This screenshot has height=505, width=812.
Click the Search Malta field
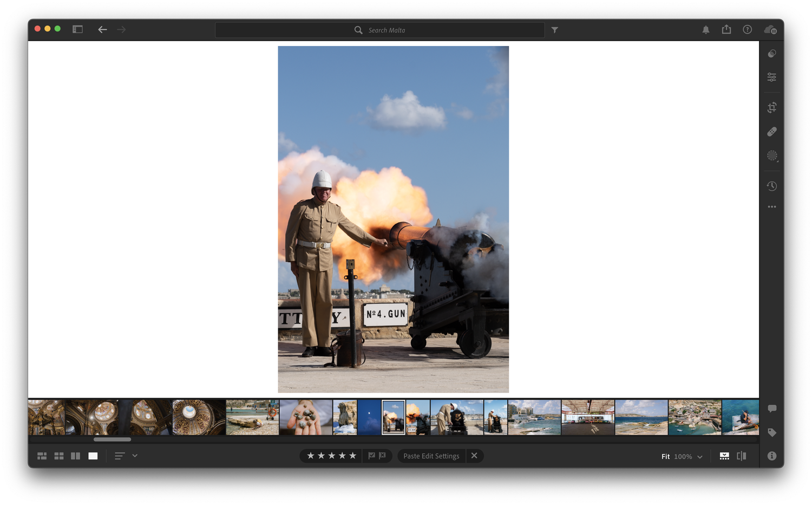coord(379,30)
